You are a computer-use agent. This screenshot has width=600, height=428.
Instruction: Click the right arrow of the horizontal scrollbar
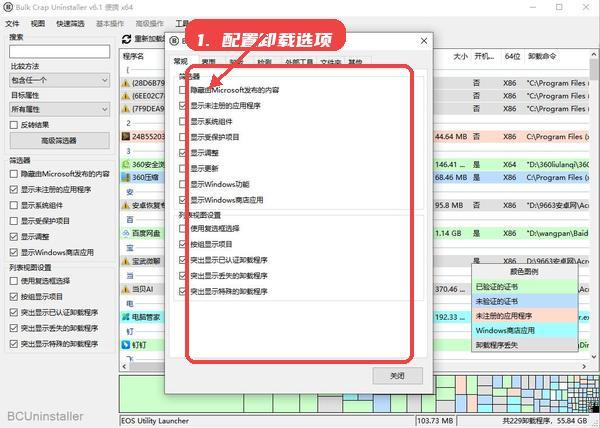click(584, 366)
